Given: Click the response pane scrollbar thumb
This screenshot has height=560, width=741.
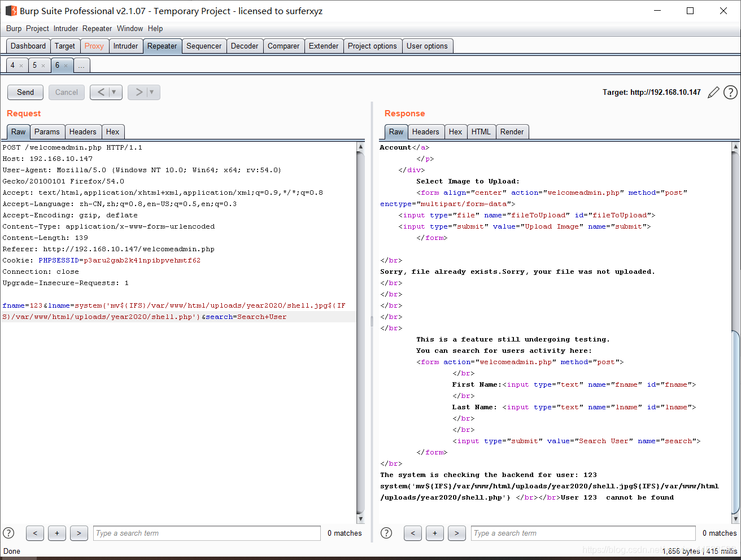Looking at the screenshot, I should point(735,422).
